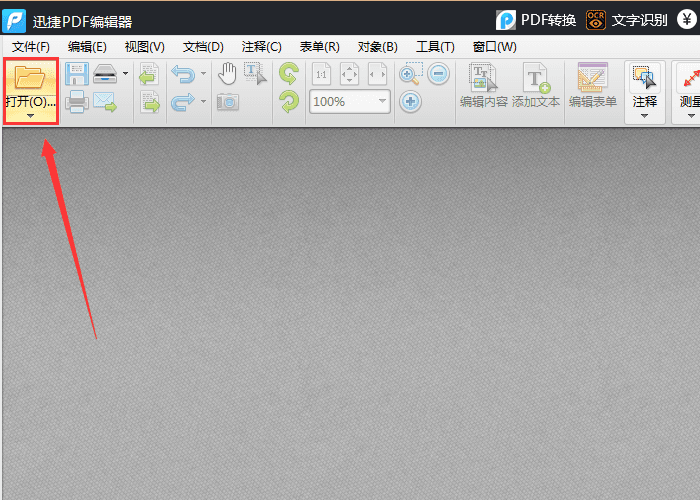Open the 100% zoom level combo box
Image resolution: width=700 pixels, height=500 pixels.
tap(350, 102)
